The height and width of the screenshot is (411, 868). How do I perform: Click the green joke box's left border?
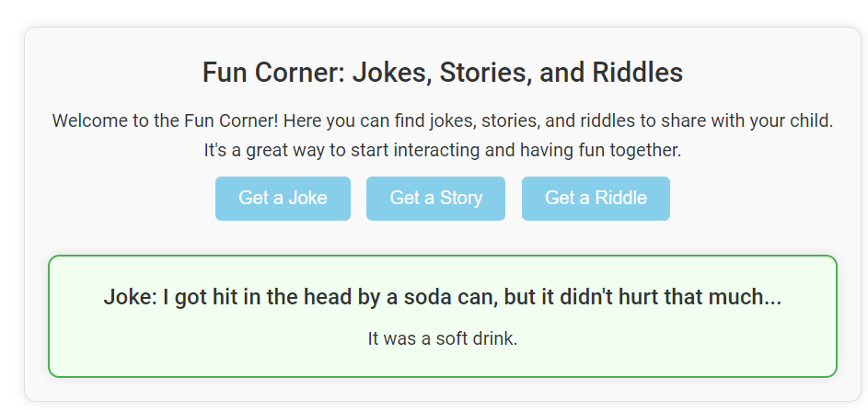click(x=49, y=315)
